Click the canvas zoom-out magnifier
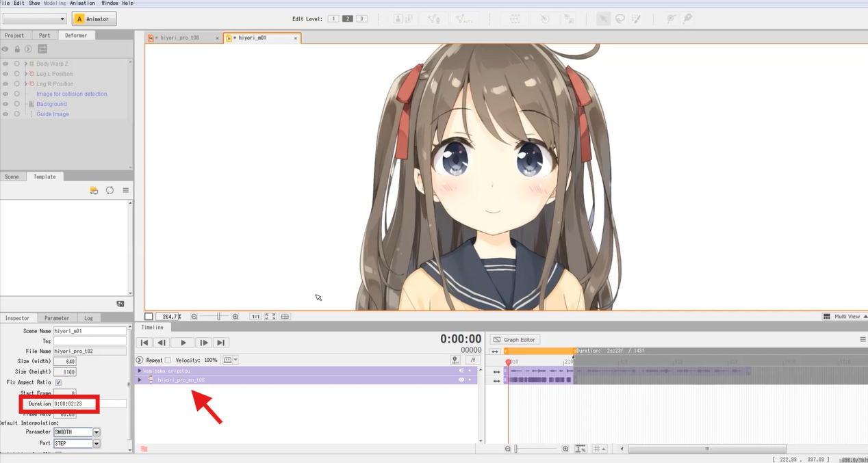 click(x=194, y=317)
